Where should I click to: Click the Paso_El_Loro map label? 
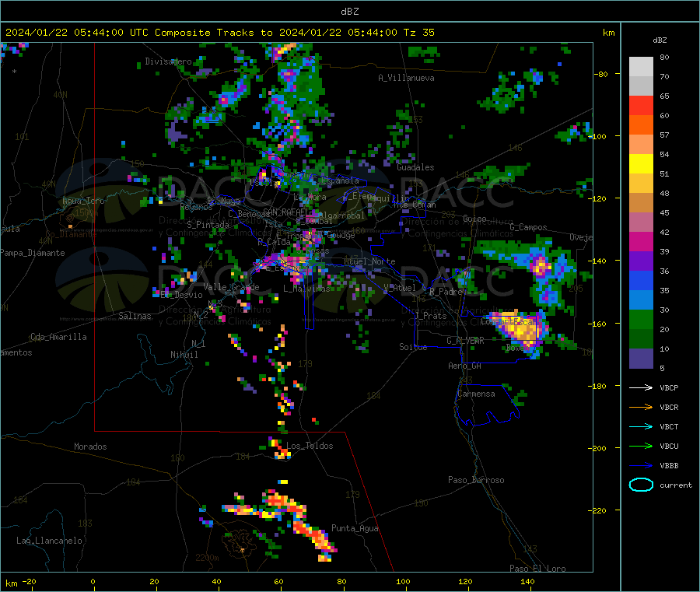537,569
